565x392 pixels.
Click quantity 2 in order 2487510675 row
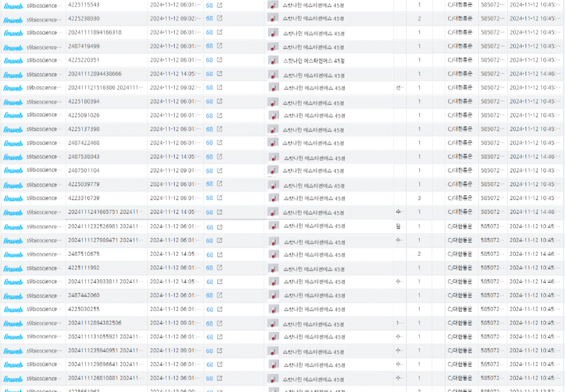pyautogui.click(x=419, y=254)
